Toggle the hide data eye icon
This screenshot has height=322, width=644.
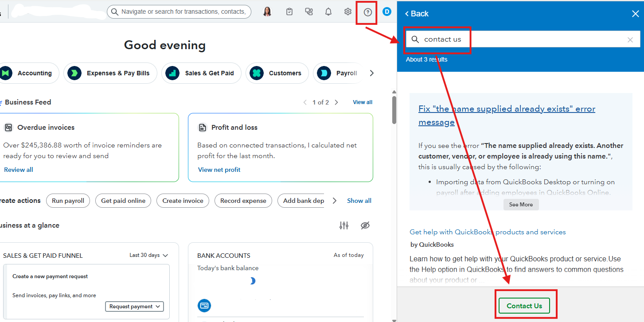(x=365, y=225)
